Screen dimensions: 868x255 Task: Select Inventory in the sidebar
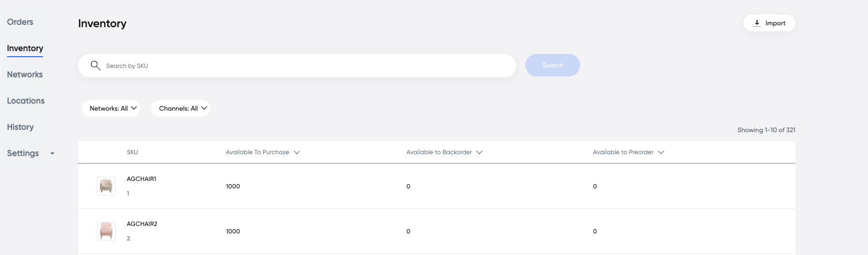25,48
